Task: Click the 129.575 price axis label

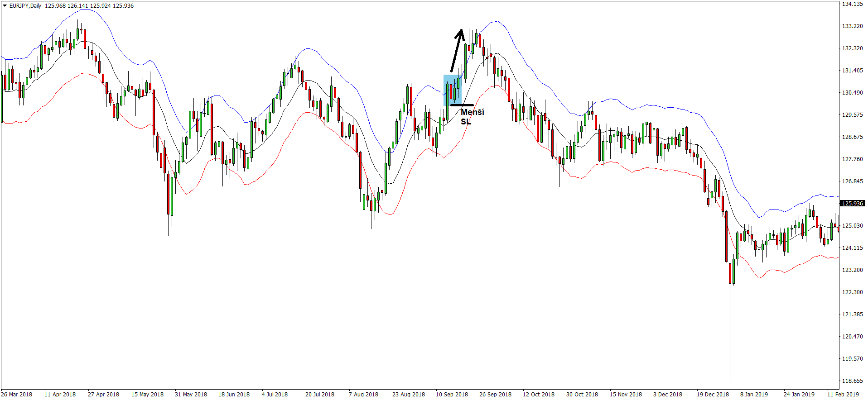Action: click(852, 115)
